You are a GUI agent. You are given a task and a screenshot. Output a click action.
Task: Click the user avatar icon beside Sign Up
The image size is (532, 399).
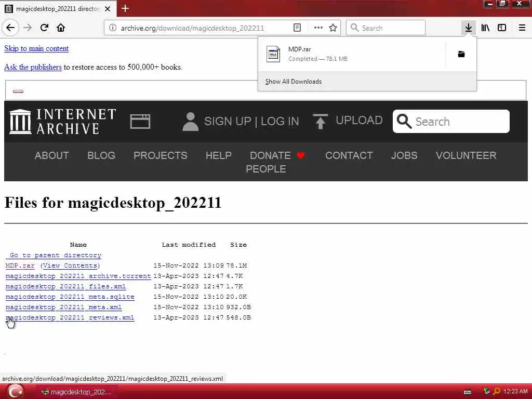190,122
